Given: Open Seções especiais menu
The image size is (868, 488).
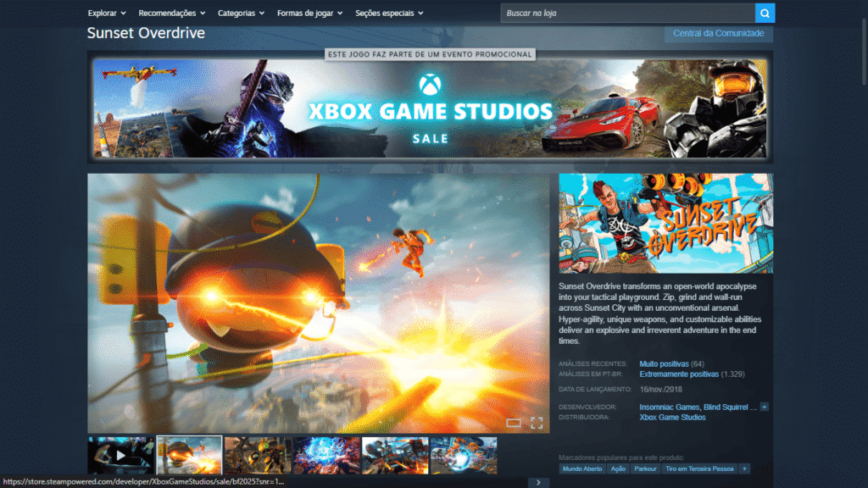Looking at the screenshot, I should tap(391, 14).
